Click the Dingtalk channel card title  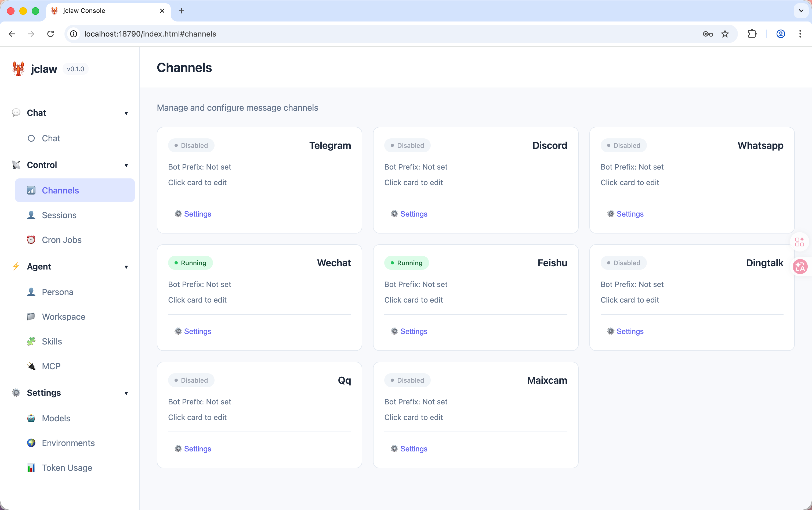[764, 263]
